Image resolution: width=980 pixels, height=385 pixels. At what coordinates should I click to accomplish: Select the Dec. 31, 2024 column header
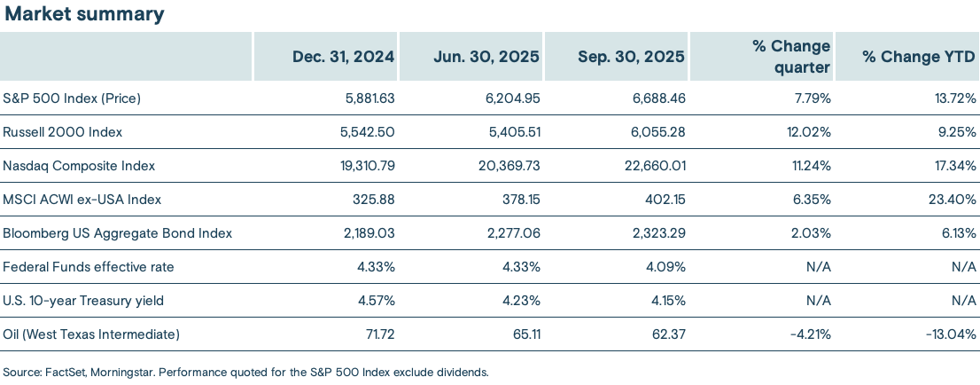(x=344, y=57)
